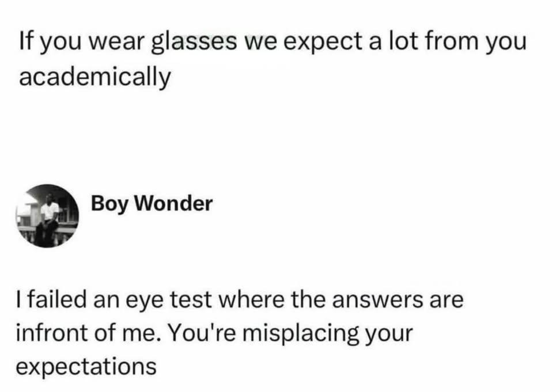Click the word "If" starting the top post
This screenshot has height=392, width=560.
pos(27,41)
